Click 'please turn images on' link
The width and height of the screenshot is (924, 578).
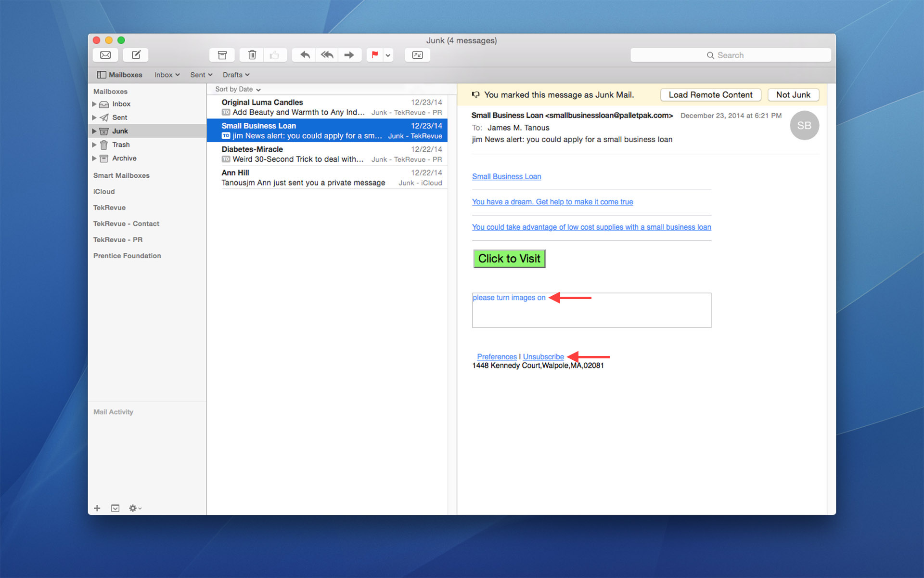click(509, 298)
